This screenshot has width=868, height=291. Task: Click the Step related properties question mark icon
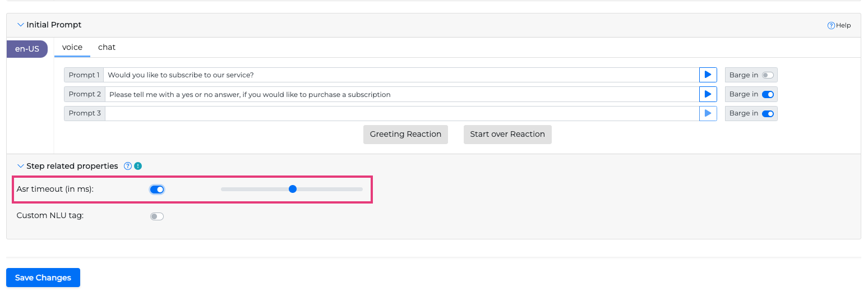(x=128, y=166)
